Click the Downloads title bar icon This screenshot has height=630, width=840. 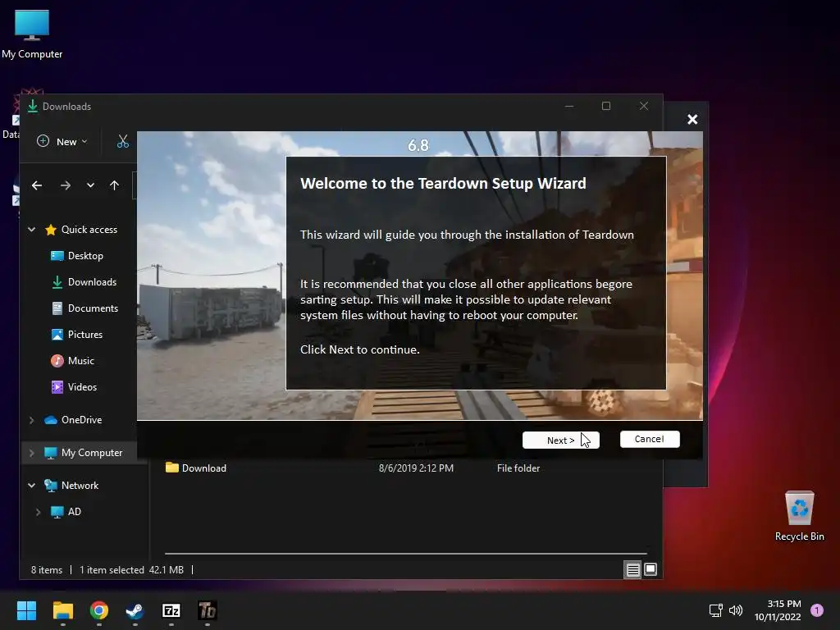tap(33, 106)
